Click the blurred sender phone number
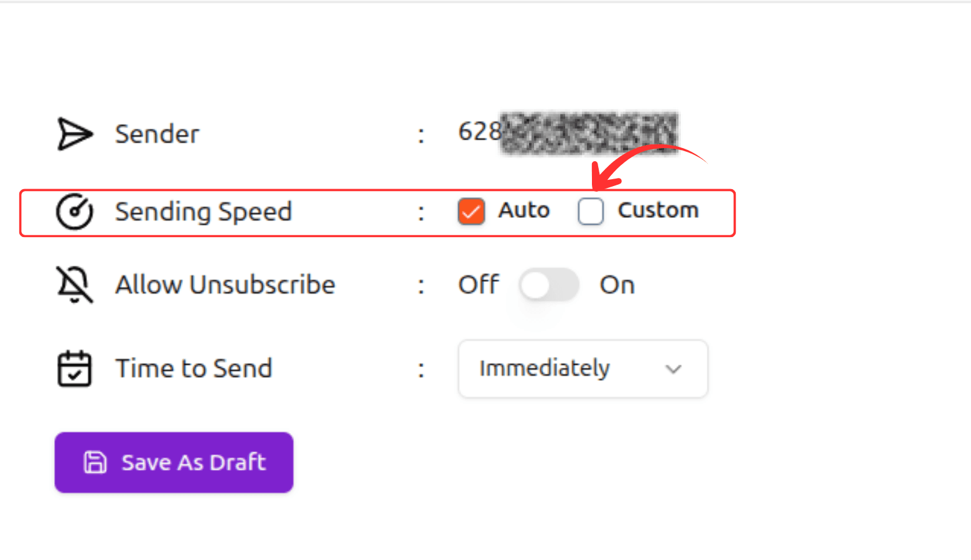 coord(588,133)
